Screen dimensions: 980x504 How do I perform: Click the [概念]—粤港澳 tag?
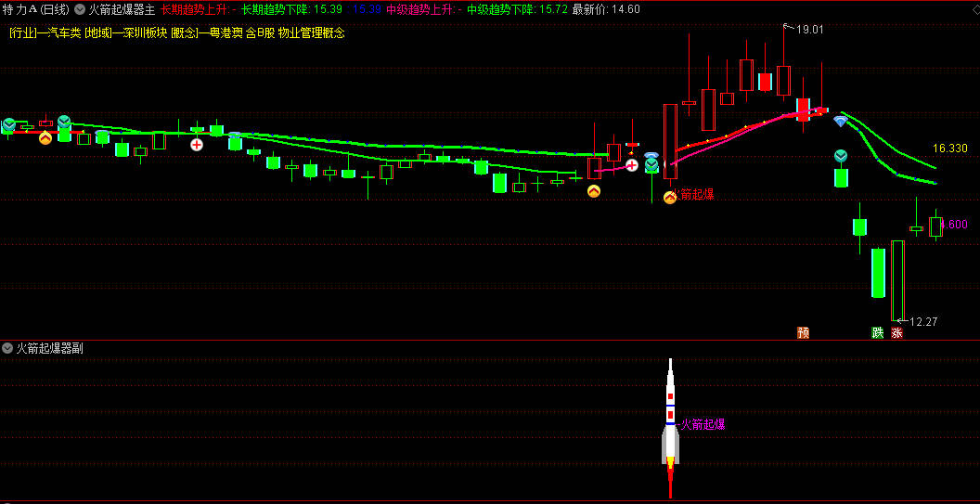pyautogui.click(x=207, y=33)
